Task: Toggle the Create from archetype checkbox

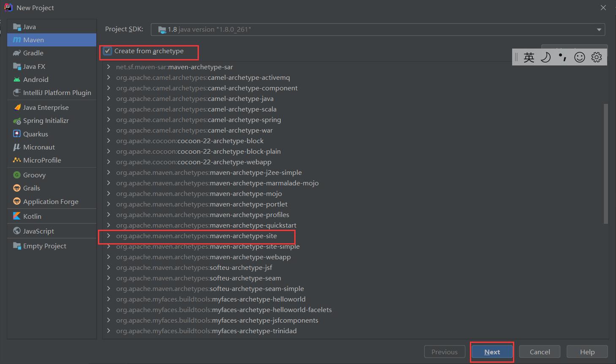Action: tap(108, 51)
